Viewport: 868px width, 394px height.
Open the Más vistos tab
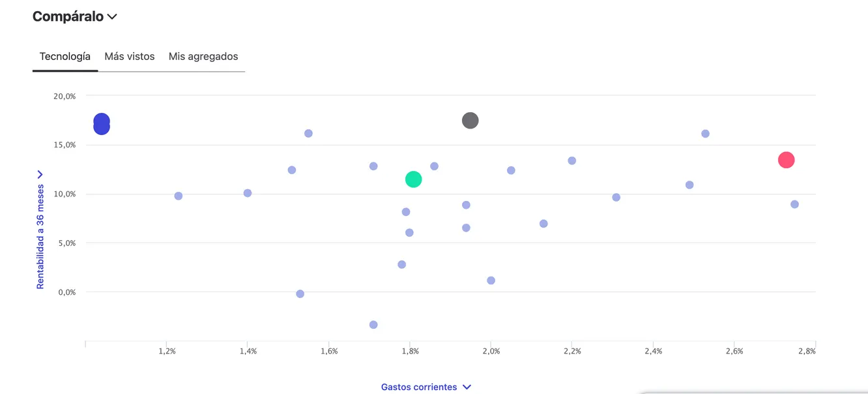(x=130, y=56)
